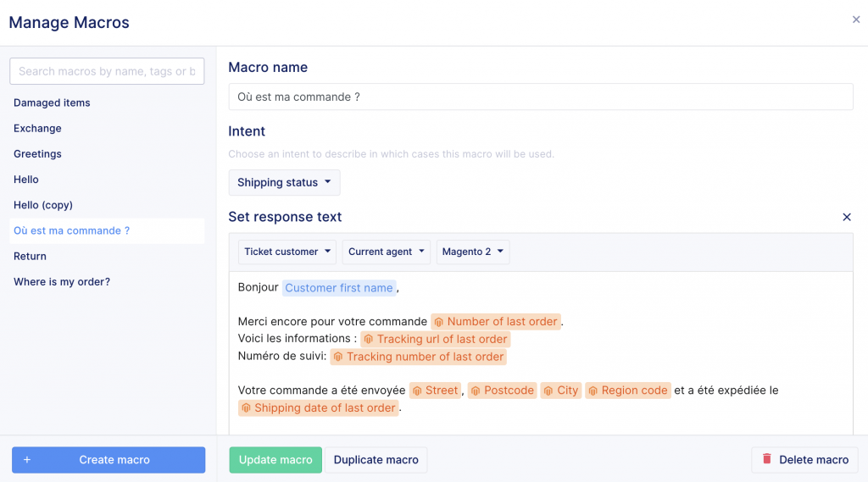Viewport: 868px width, 482px height.
Task: Select the Hello (copy) macro
Action: (x=107, y=205)
